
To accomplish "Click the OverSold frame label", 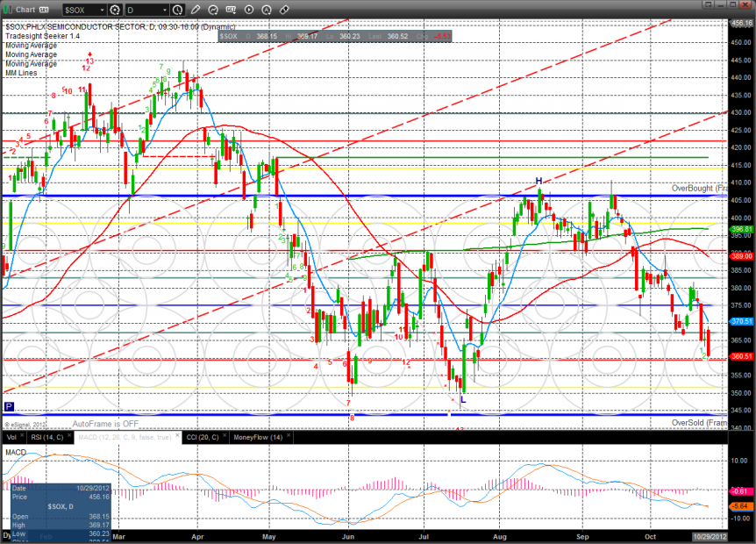I will (699, 422).
